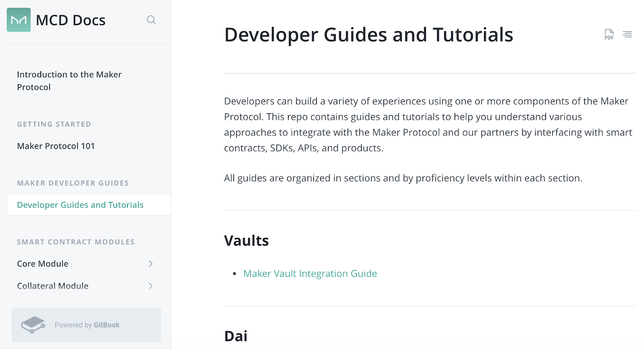This screenshot has width=644, height=349.
Task: Click the MCD Docs site title
Action: [71, 20]
